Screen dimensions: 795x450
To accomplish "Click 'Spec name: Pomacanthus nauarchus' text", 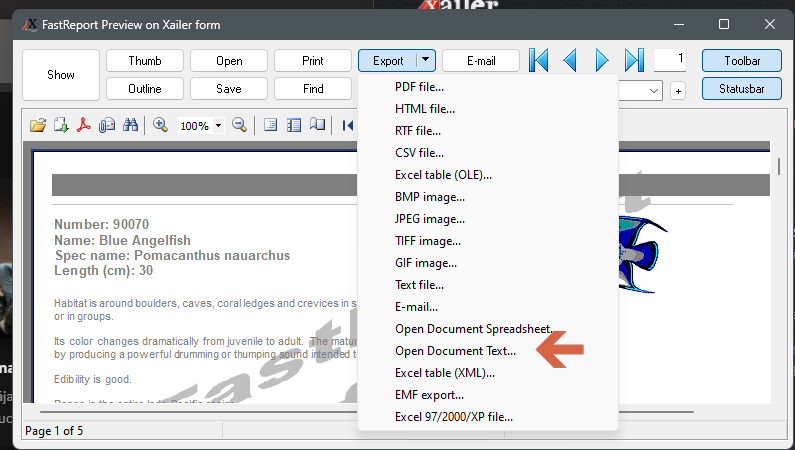I will tap(172, 255).
